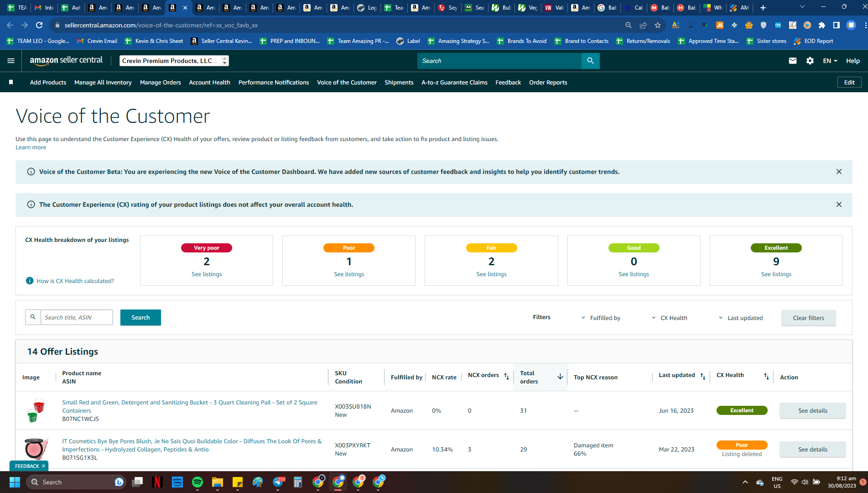Open the browser extensions puzzle icon

coord(822,25)
